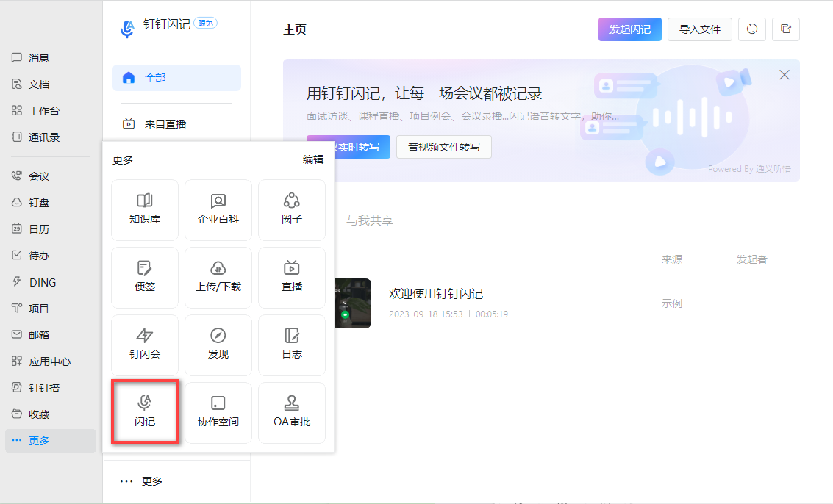Image resolution: width=833 pixels, height=504 pixels.
Task: Open DING in the left sidebar
Action: click(x=34, y=282)
